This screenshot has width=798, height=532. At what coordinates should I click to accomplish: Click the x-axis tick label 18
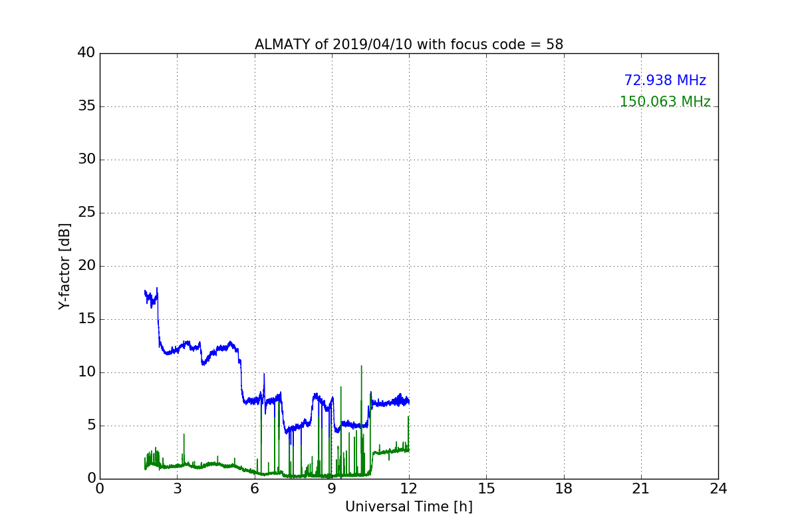(563, 489)
